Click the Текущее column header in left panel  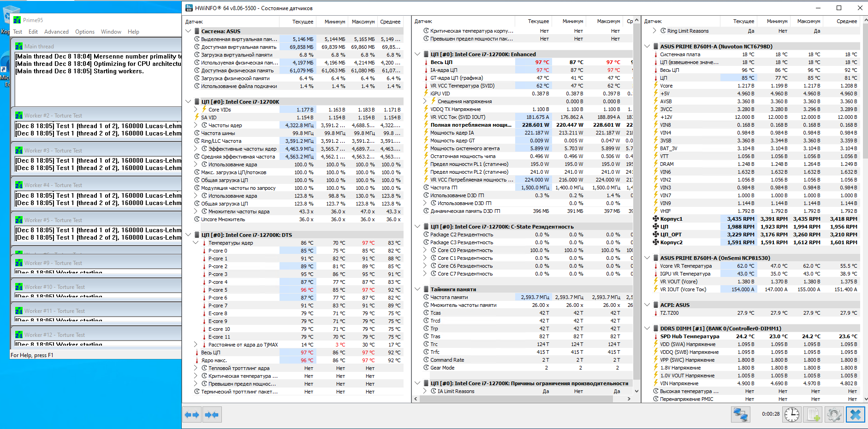297,22
